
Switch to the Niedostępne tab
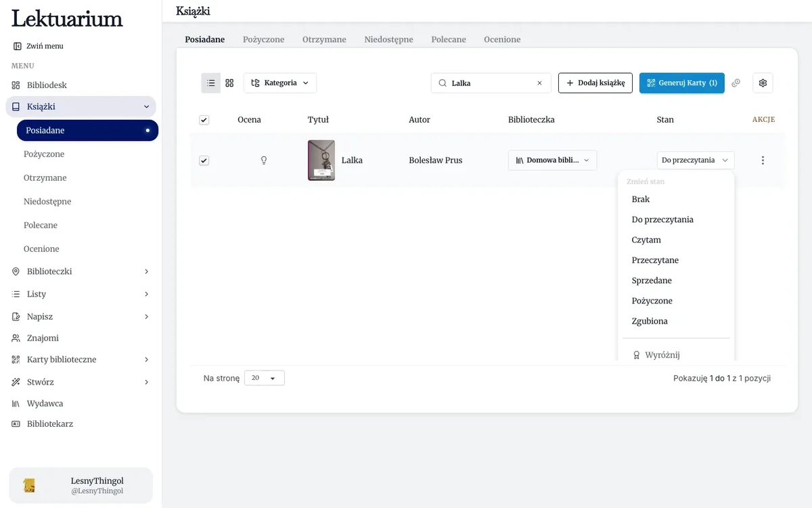tap(388, 39)
